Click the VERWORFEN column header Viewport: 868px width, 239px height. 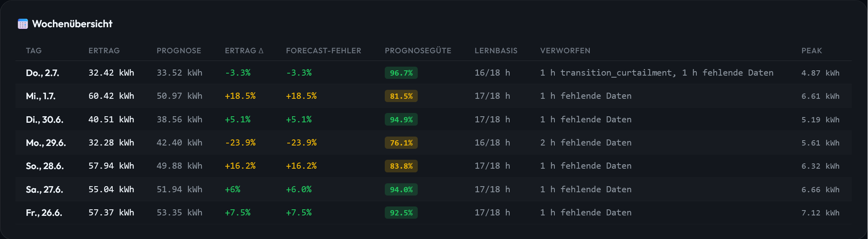(x=565, y=51)
